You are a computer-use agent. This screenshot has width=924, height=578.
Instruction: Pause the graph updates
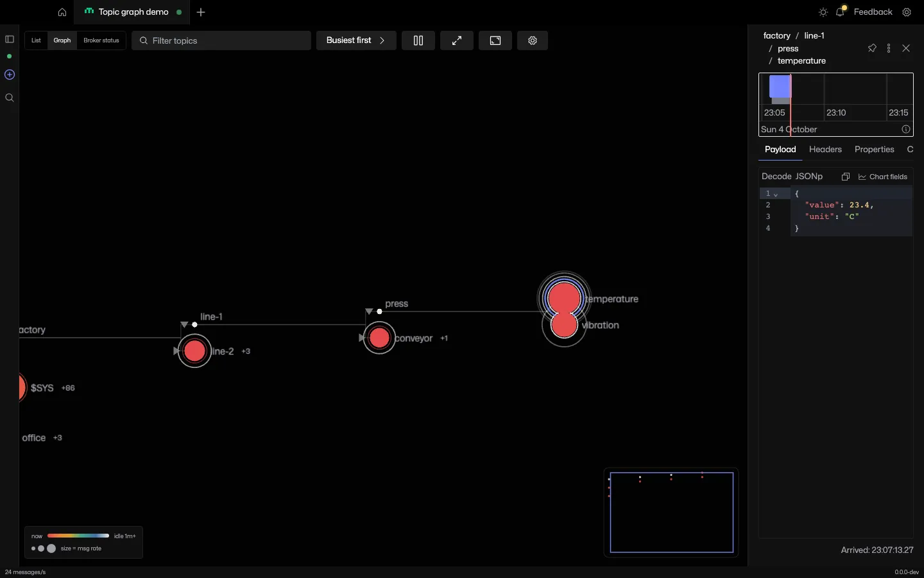click(418, 40)
